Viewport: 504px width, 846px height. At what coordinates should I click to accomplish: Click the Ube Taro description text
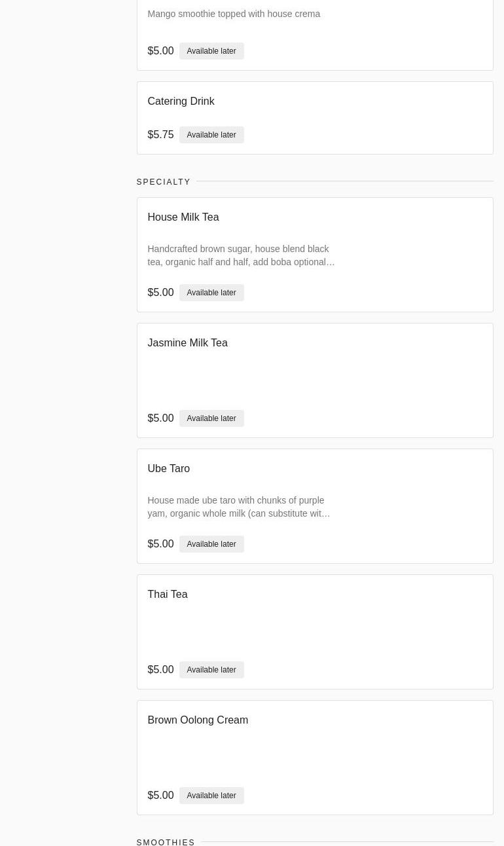point(238,507)
